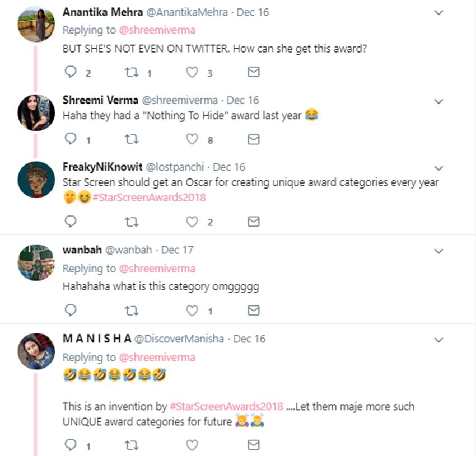The image size is (476, 456).
Task: Open the Dec 17 timestamp on wanbah's tweet
Action: click(177, 250)
